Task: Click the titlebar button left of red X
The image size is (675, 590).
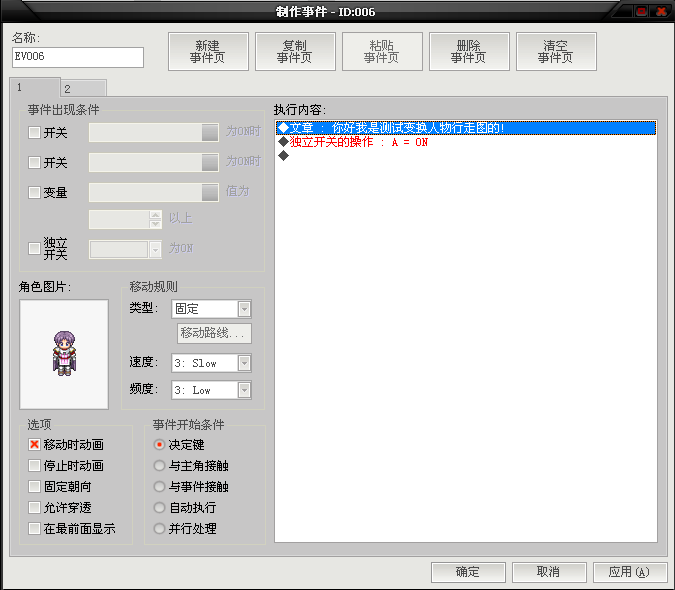Action: point(641,11)
